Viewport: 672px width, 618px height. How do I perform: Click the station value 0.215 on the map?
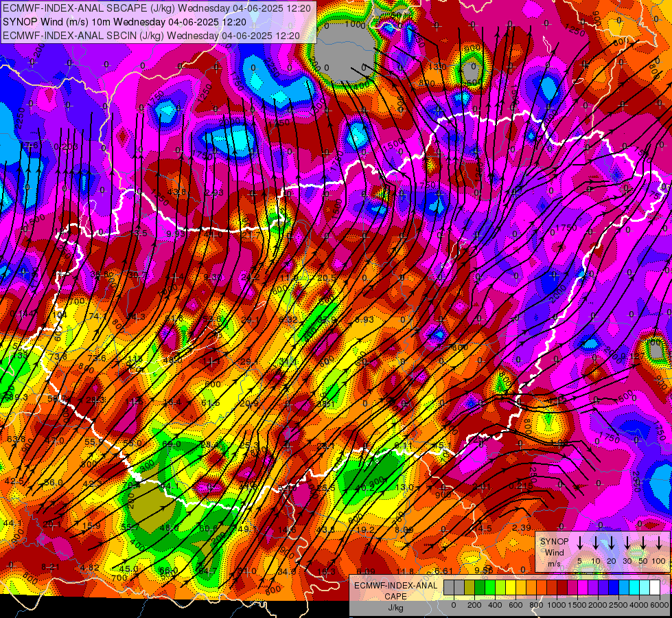[521, 486]
